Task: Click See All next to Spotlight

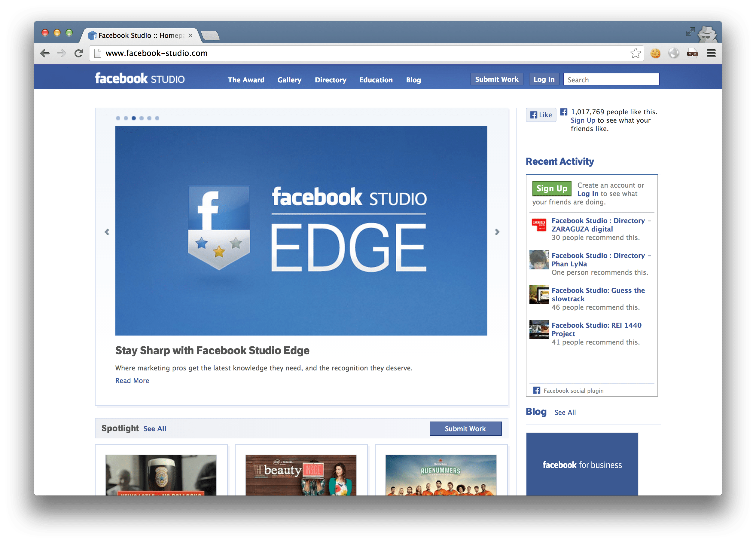Action: (155, 428)
